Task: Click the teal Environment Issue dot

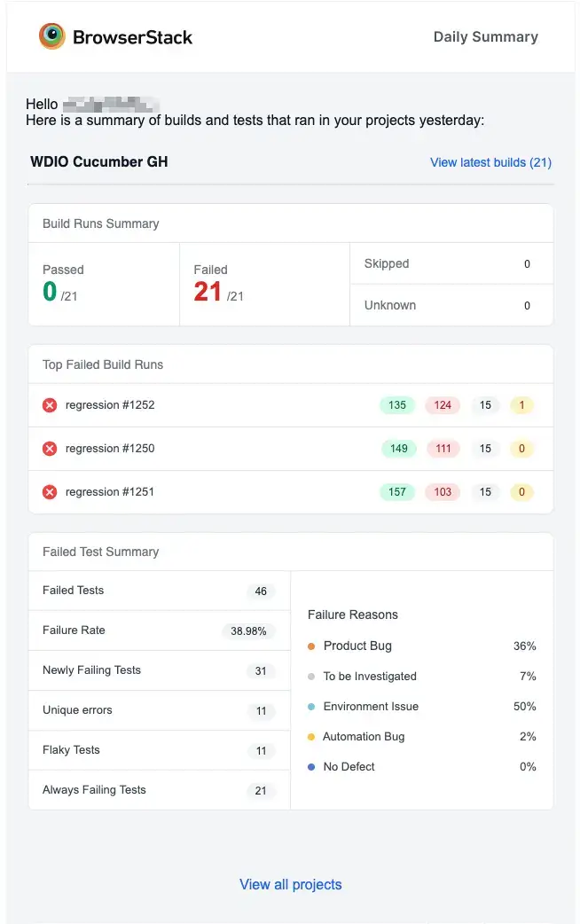Action: click(x=311, y=707)
